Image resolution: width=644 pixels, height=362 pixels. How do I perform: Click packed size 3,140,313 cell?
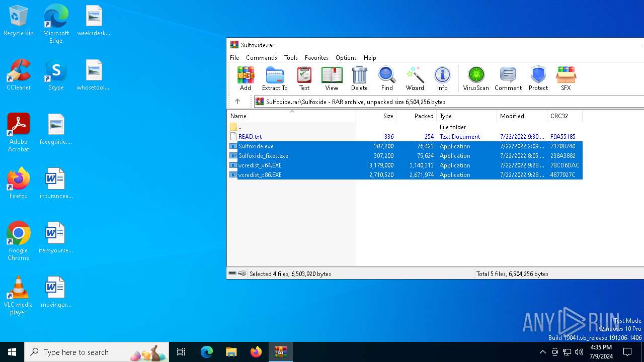click(x=421, y=165)
